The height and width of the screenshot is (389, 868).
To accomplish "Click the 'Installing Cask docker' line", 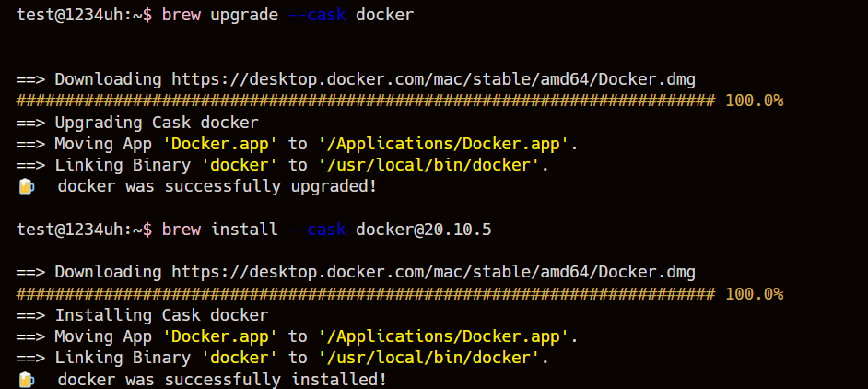I will (x=142, y=315).
